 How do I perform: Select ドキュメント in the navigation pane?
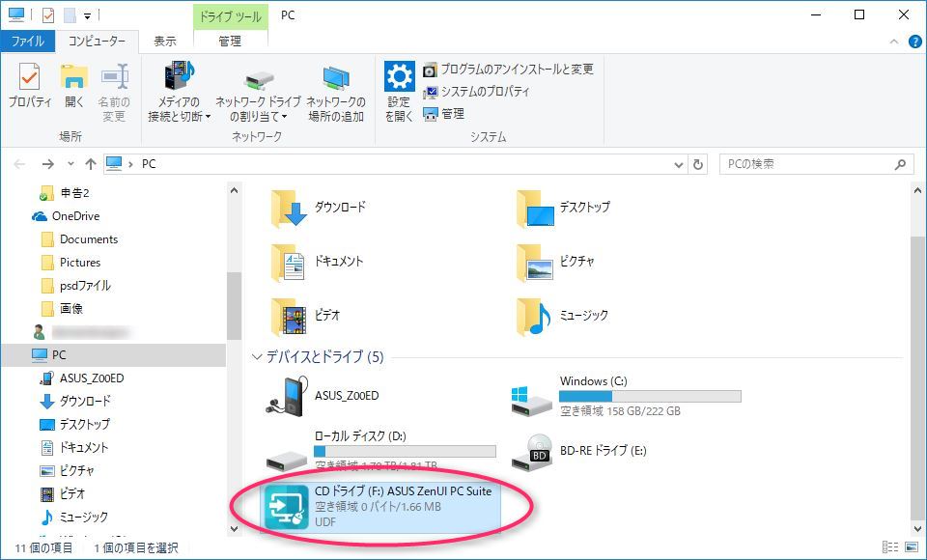(x=83, y=447)
